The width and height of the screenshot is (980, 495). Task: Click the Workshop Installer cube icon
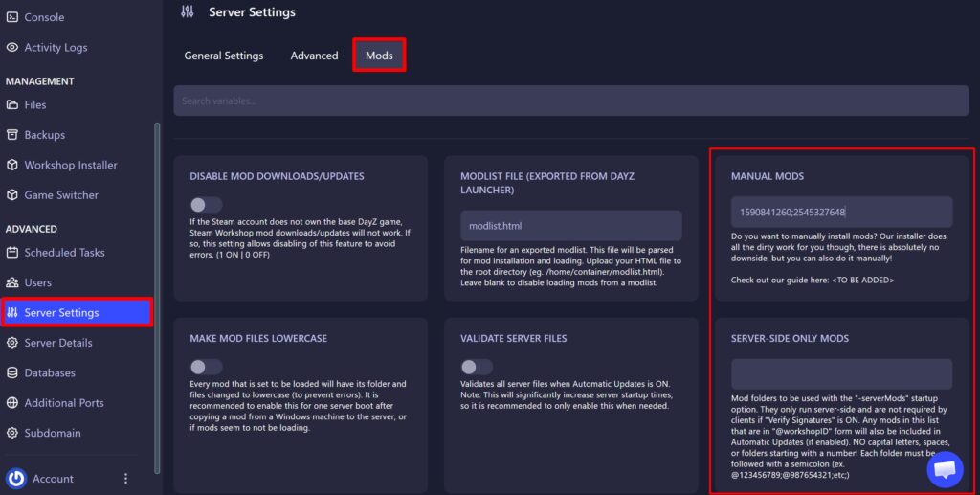pyautogui.click(x=12, y=165)
